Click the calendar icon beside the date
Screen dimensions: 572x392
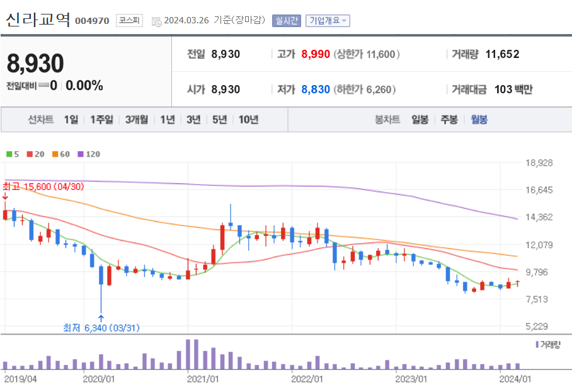click(156, 21)
